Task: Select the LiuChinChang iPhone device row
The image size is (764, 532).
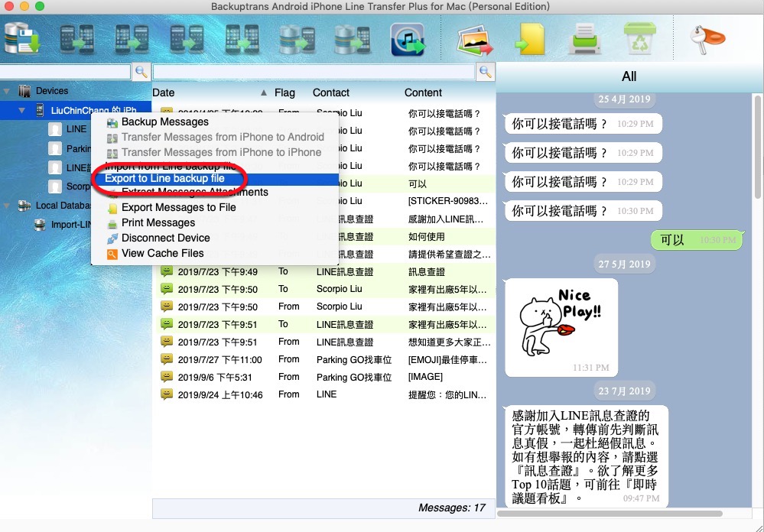Action: (76, 111)
